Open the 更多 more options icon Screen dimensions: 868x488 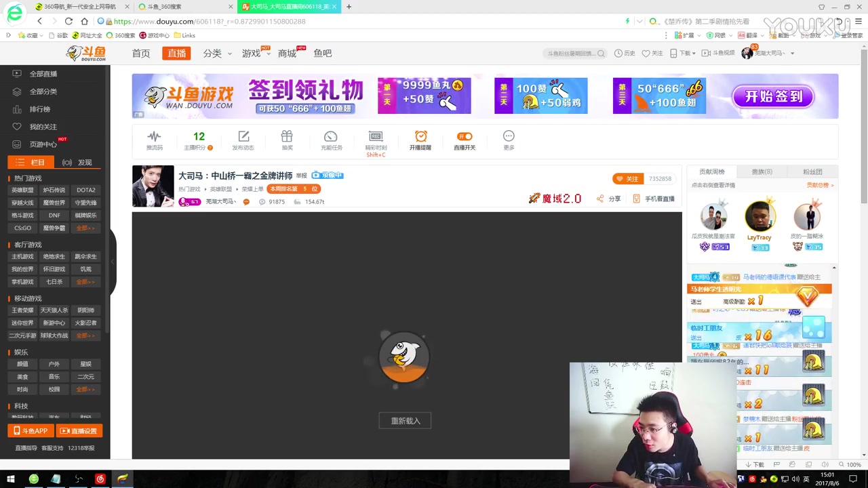[509, 140]
